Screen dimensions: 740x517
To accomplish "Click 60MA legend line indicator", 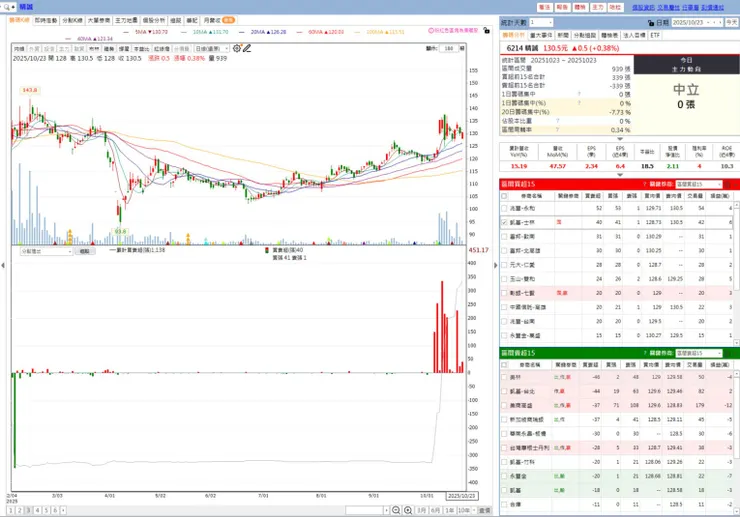I will (300, 32).
